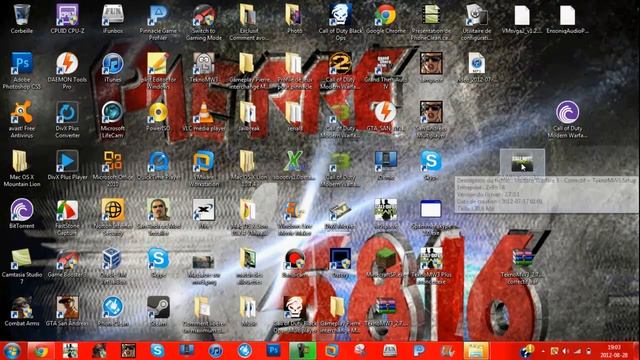Screen dimensions: 640x360
Task: Open iTunes from the taskbar
Action: 216,351
